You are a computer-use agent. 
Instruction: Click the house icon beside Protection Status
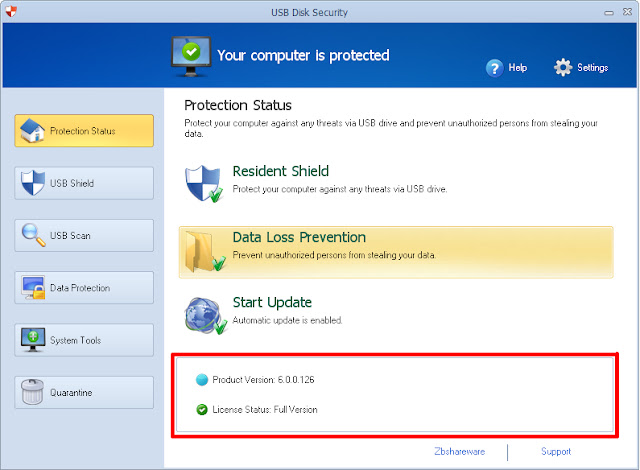(32, 131)
